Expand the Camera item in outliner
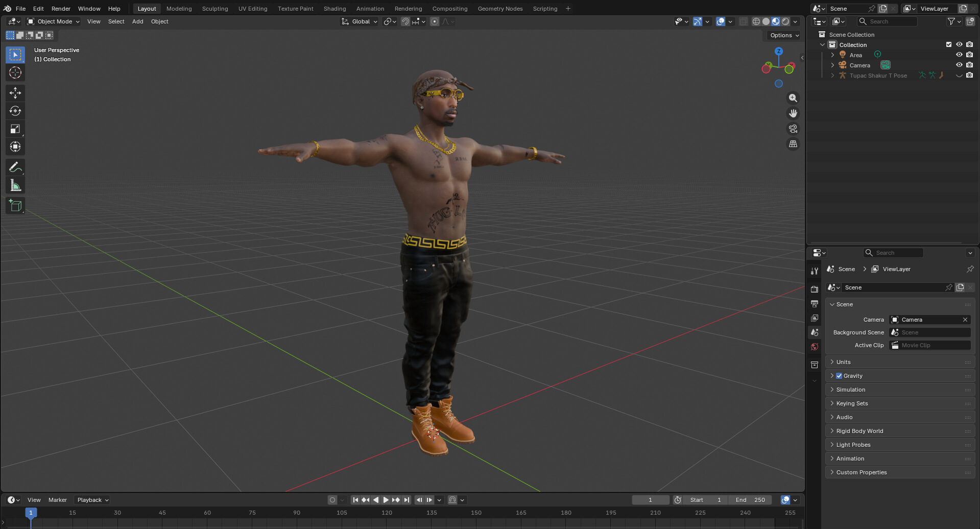980x529 pixels. 832,65
